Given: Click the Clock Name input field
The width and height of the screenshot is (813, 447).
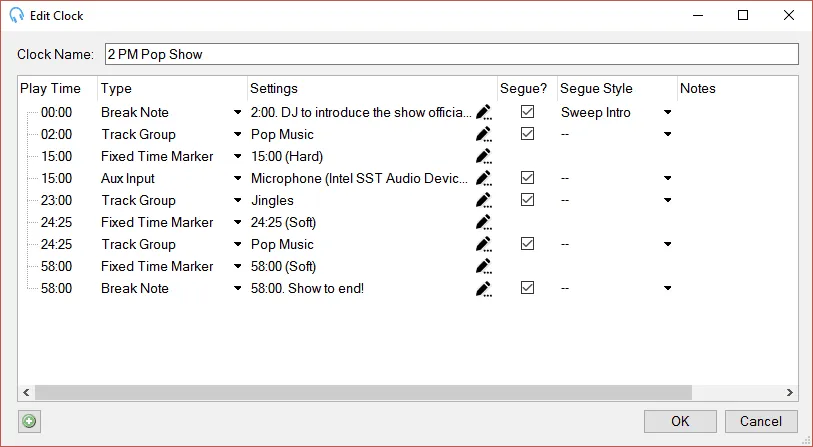Looking at the screenshot, I should click(x=452, y=54).
